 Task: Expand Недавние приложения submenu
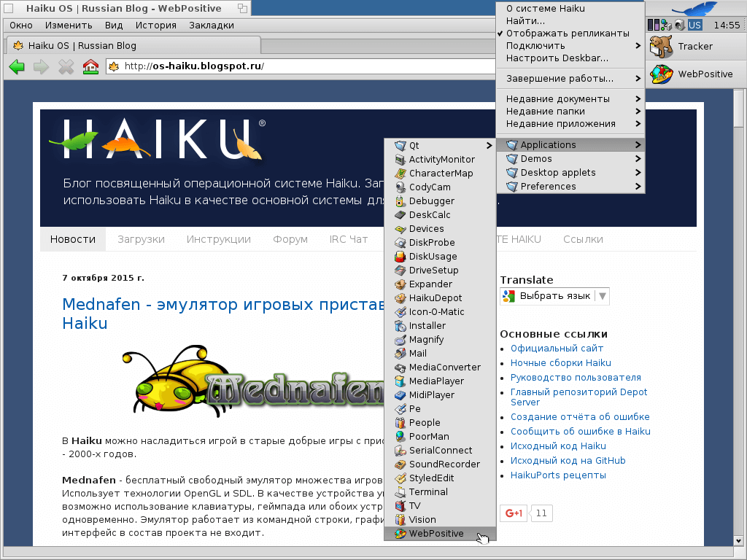[570, 124]
